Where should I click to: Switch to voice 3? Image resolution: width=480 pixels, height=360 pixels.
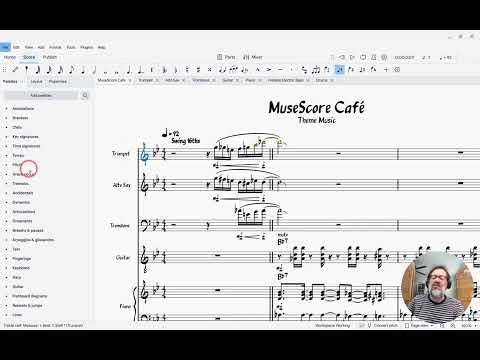[x=362, y=70]
